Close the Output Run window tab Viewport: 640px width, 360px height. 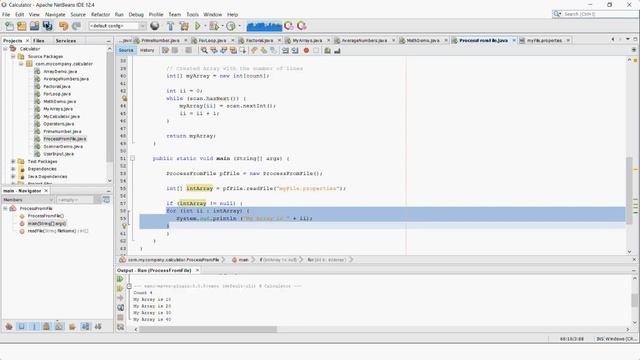pyautogui.click(x=197, y=270)
